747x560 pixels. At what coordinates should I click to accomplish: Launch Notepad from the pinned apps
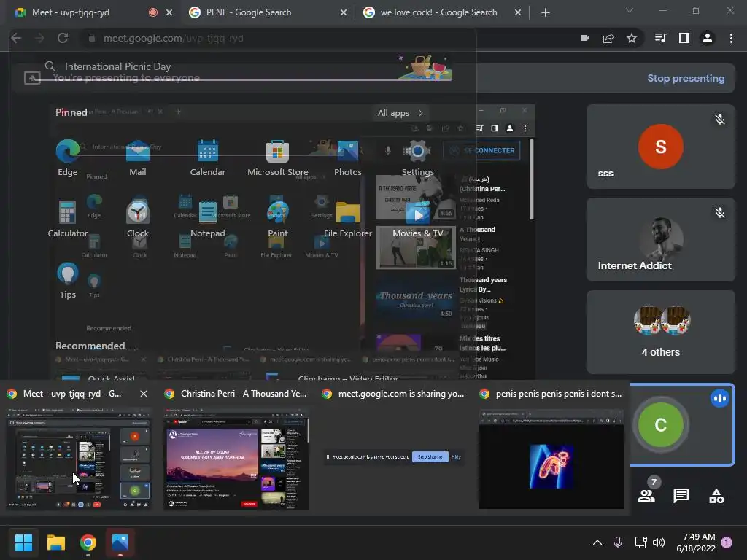point(208,219)
